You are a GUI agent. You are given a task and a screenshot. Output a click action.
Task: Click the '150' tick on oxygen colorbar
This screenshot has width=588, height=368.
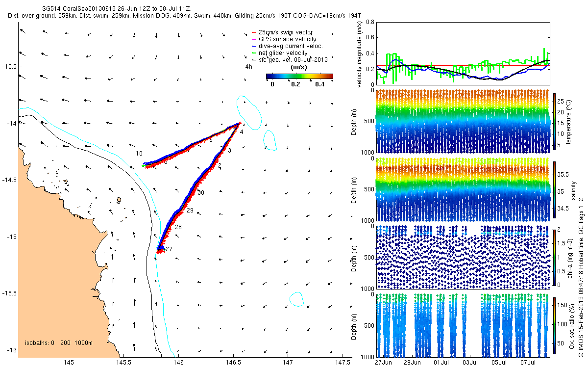(x=563, y=305)
